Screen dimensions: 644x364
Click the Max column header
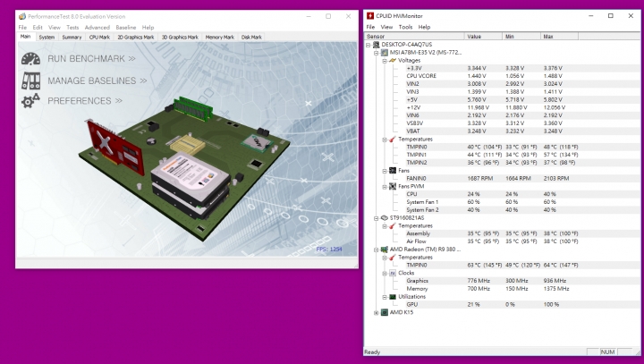(559, 37)
